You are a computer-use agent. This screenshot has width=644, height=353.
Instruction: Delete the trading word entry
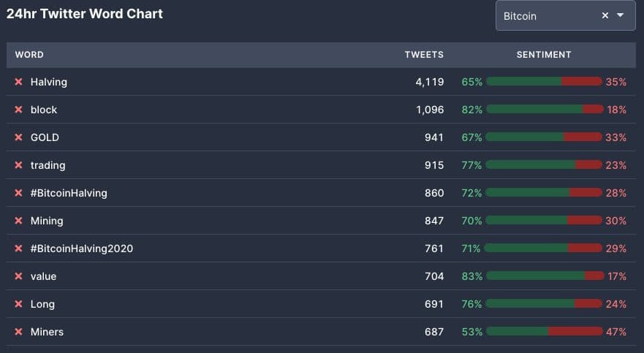(19, 165)
